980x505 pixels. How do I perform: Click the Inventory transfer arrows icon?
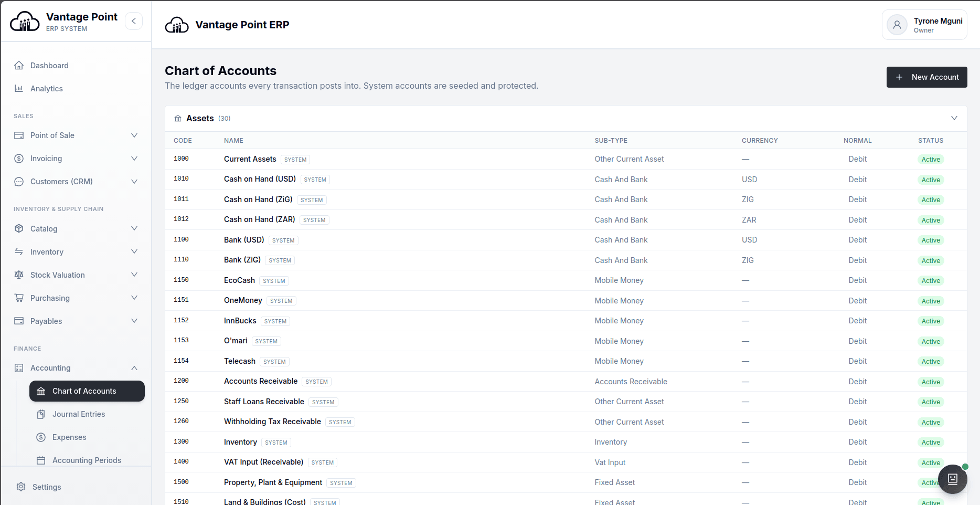click(x=19, y=252)
